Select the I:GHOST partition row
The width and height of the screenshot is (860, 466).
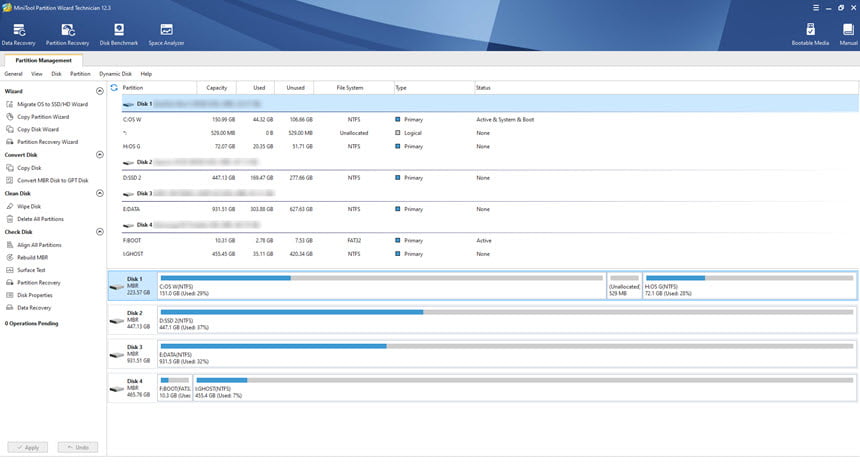[490, 254]
